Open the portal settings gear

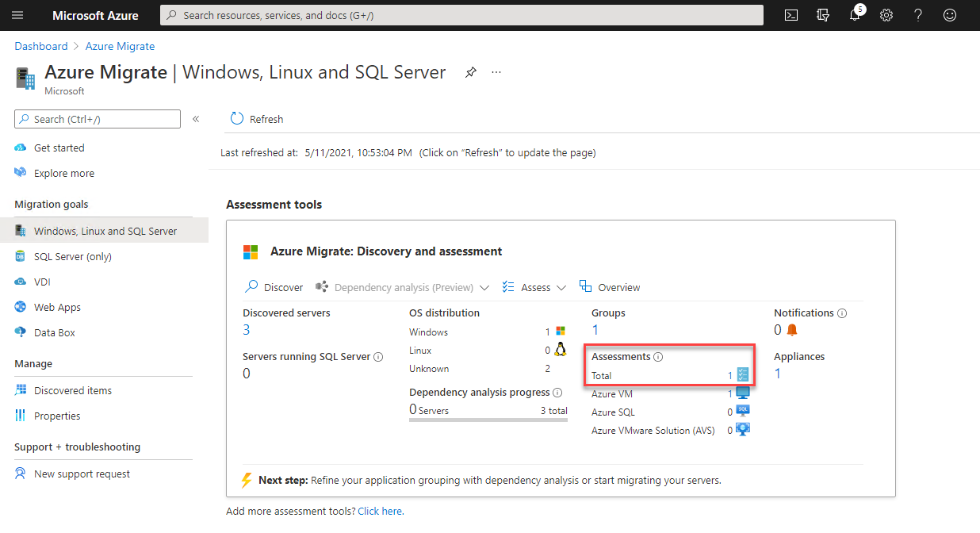[886, 15]
